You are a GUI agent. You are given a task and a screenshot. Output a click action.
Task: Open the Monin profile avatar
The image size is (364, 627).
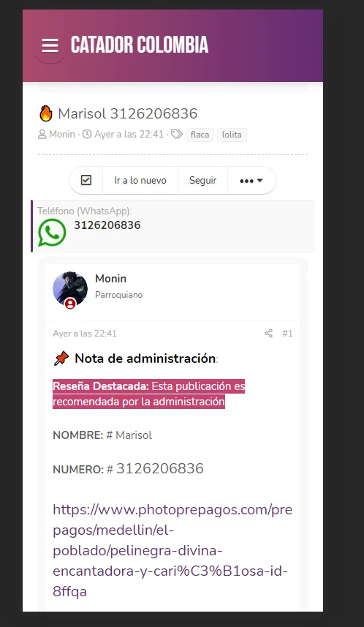[x=70, y=289]
